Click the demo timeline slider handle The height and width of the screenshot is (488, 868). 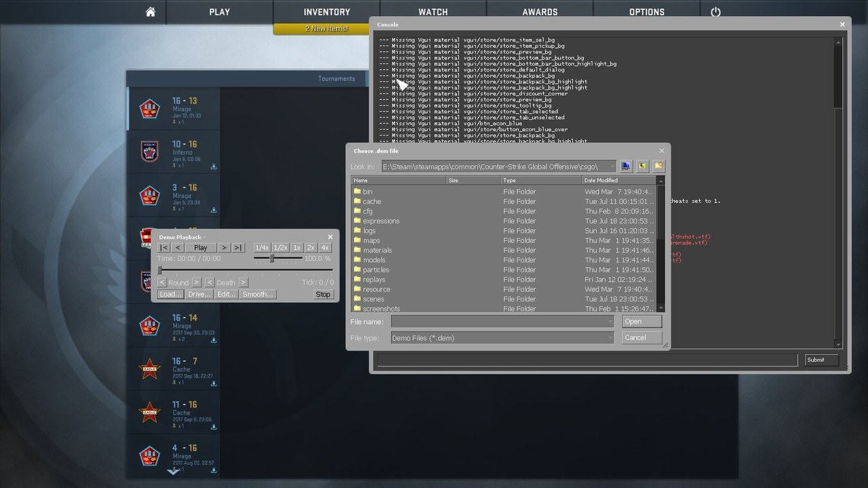tap(160, 270)
